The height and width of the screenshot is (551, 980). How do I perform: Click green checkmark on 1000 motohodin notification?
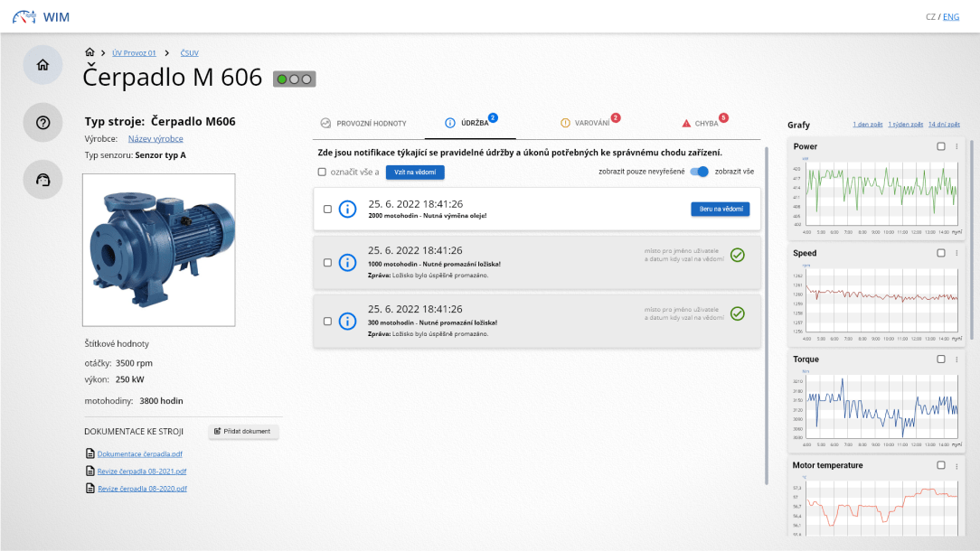click(x=737, y=256)
